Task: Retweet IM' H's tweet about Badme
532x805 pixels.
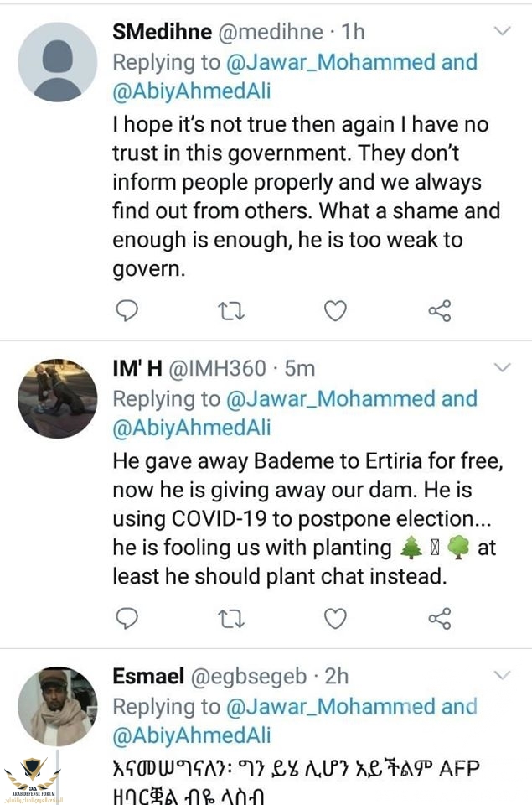Action: click(x=230, y=619)
